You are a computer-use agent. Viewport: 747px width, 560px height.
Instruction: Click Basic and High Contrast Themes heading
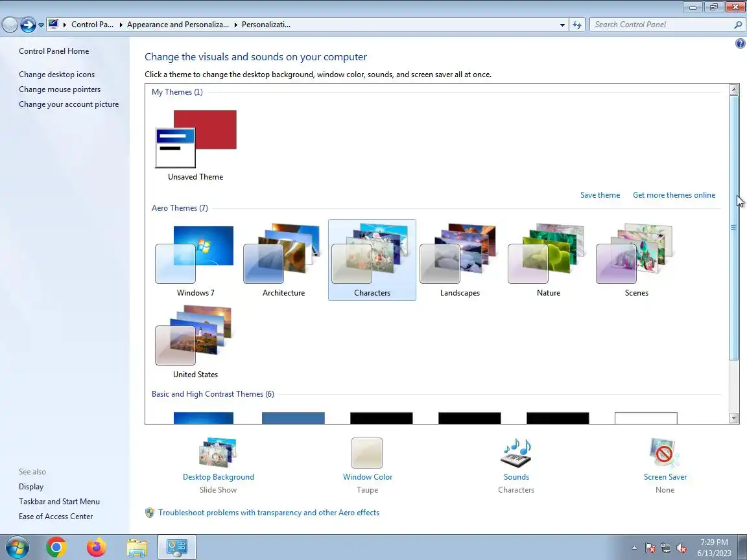pos(213,394)
